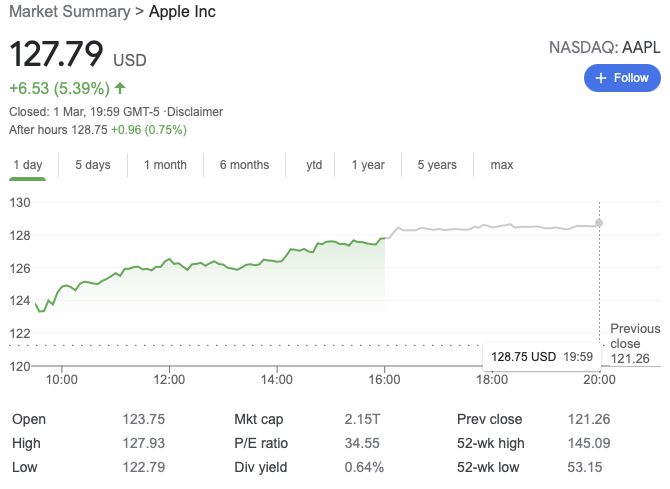The height and width of the screenshot is (489, 670).
Task: Click the +6.53 (5.39%) change text
Action: (59, 88)
